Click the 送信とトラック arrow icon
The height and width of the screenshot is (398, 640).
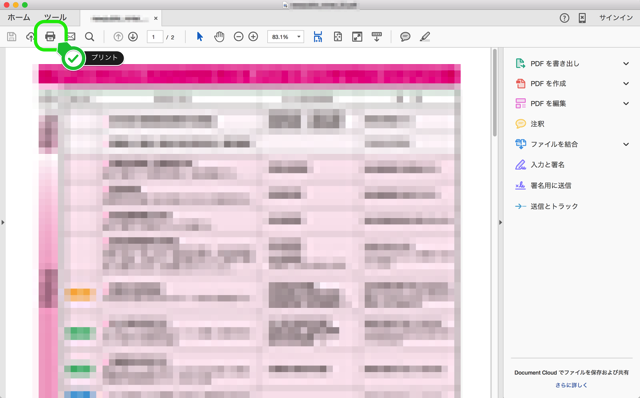520,206
